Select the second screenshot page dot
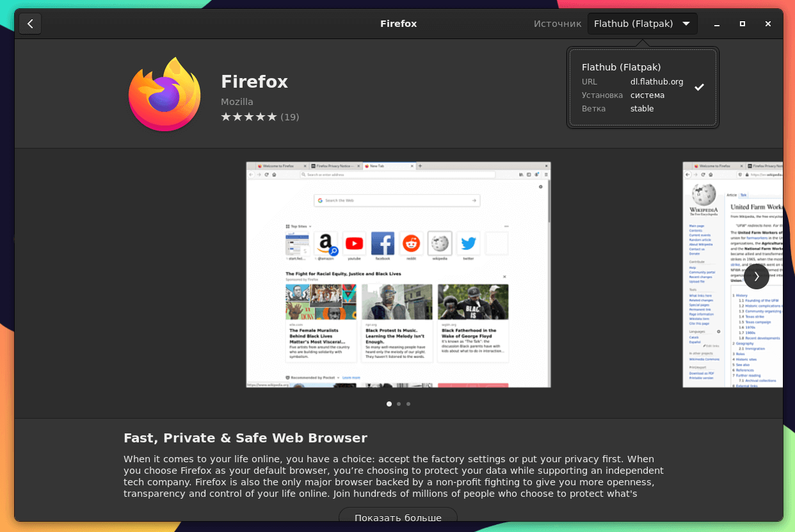The width and height of the screenshot is (795, 532). [x=399, y=404]
